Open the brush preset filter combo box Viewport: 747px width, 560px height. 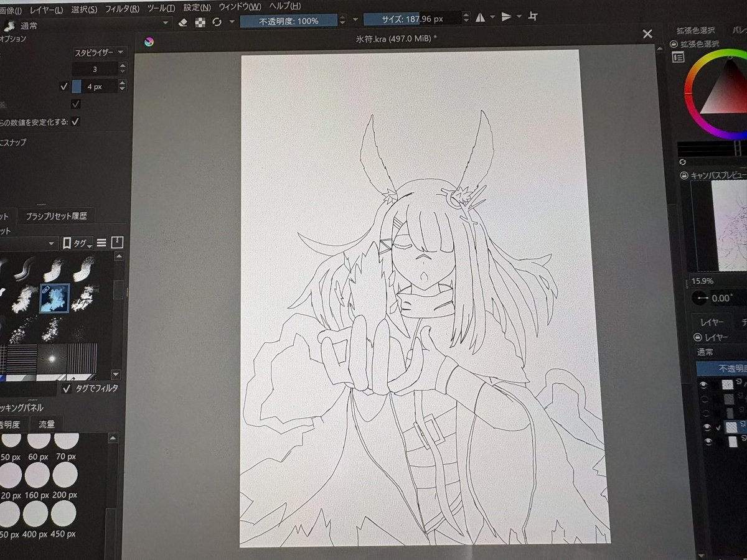pyautogui.click(x=28, y=243)
